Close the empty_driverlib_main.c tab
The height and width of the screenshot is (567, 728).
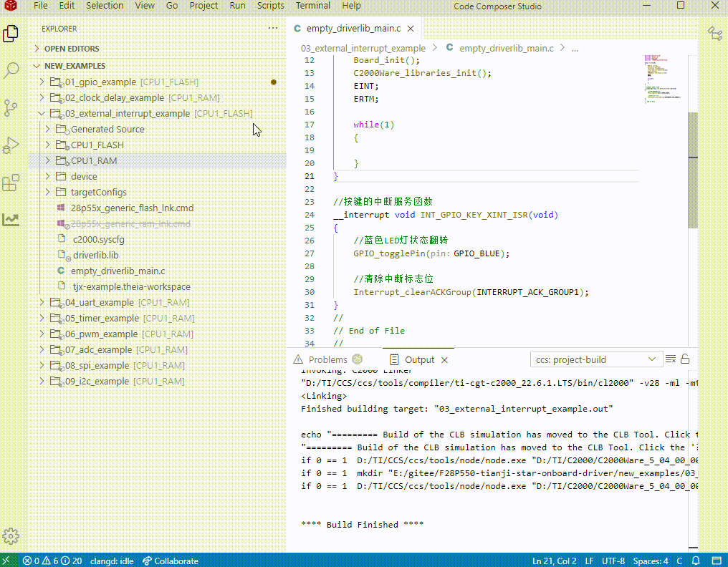(411, 29)
